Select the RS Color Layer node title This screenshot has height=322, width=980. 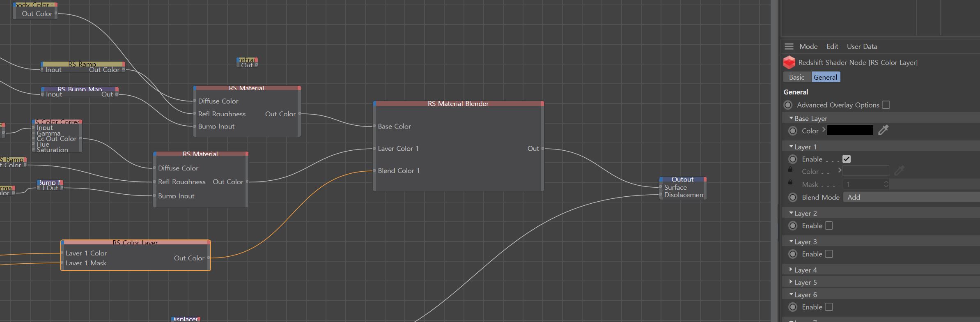coord(135,243)
